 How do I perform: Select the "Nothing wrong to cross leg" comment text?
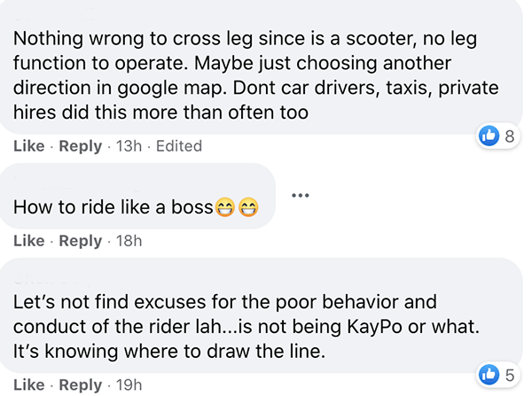(256, 75)
